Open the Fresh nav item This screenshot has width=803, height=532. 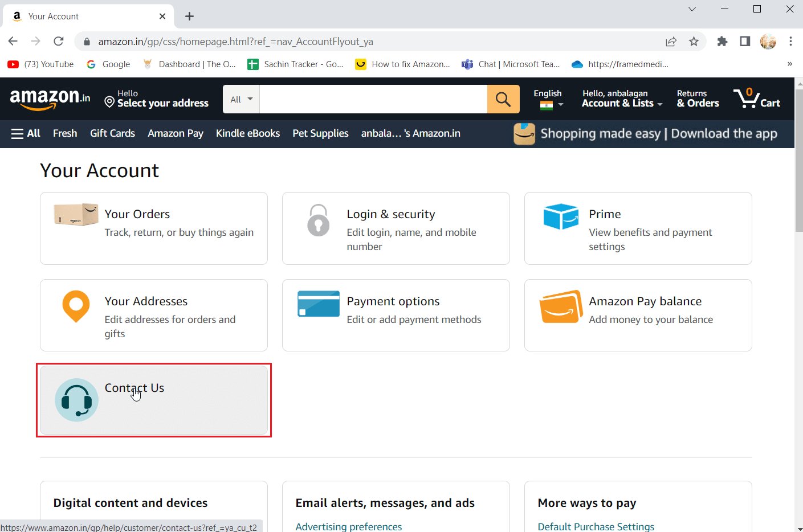coord(65,133)
